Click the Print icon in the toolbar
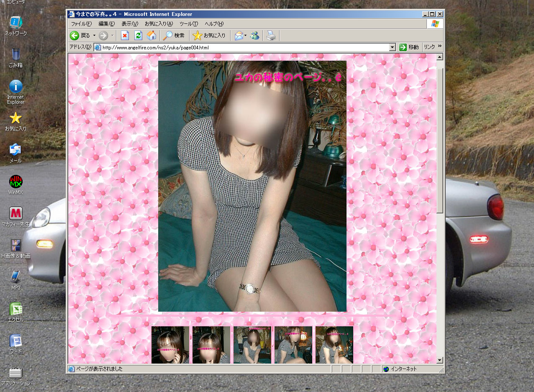The width and height of the screenshot is (534, 392). tap(272, 36)
